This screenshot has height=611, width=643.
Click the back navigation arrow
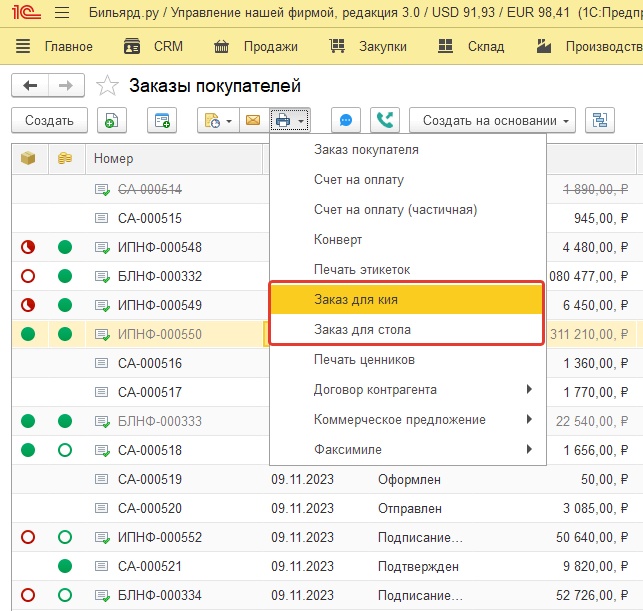click(30, 86)
